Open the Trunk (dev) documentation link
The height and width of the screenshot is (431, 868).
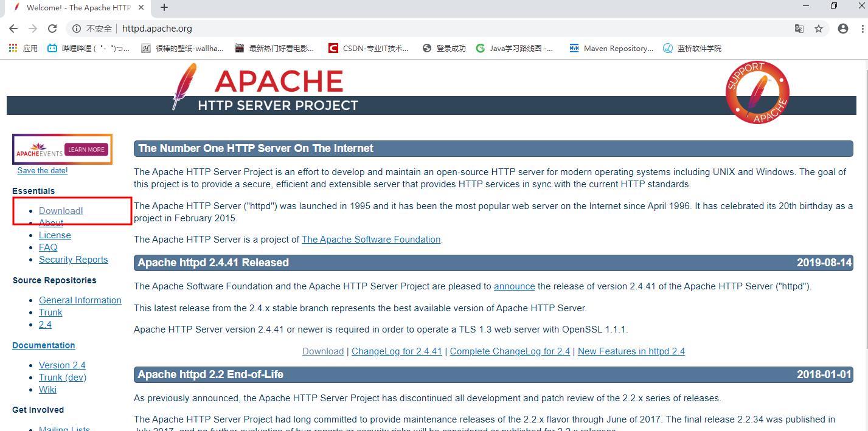pos(63,378)
